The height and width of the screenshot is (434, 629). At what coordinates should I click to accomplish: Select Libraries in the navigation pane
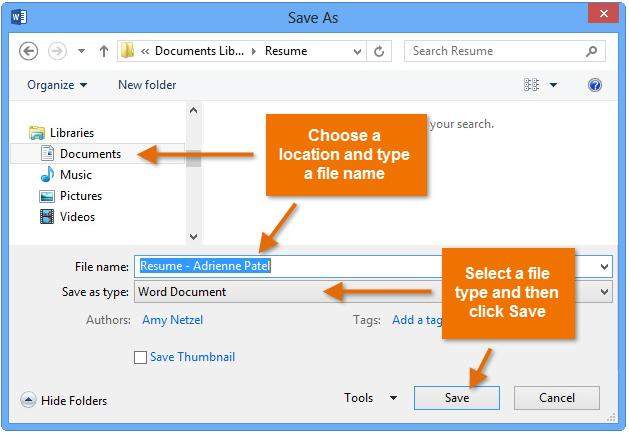[x=72, y=133]
